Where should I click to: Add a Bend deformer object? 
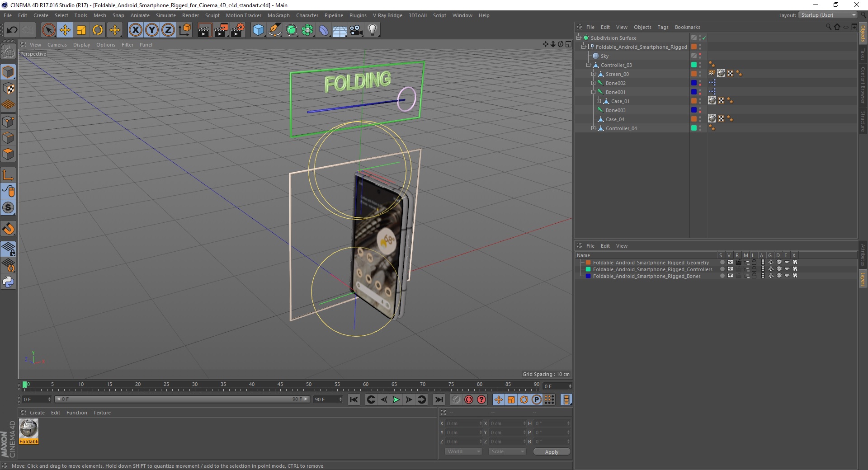coord(324,30)
